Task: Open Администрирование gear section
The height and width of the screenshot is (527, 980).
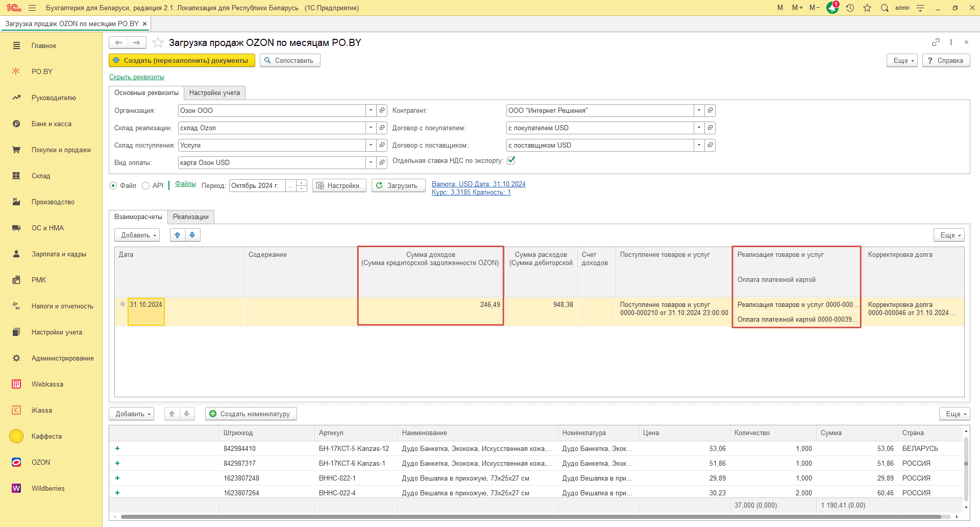Action: coord(51,358)
